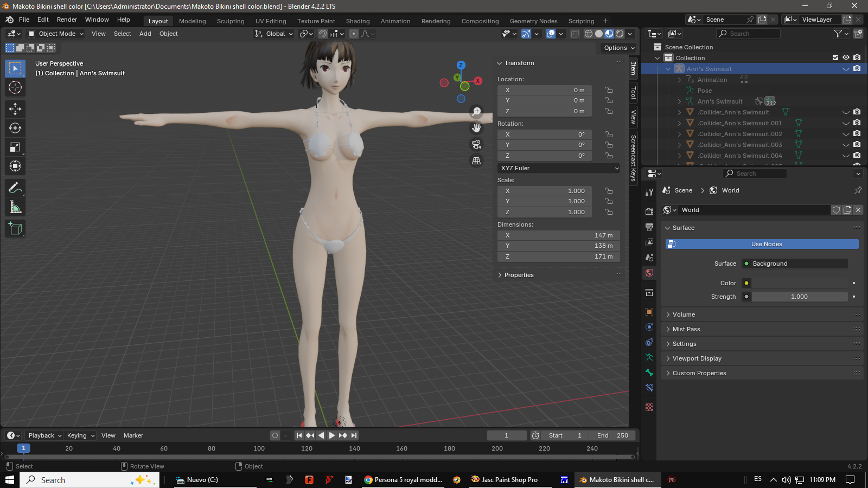The image size is (868, 488).
Task: Click the End frame field
Action: (x=613, y=435)
